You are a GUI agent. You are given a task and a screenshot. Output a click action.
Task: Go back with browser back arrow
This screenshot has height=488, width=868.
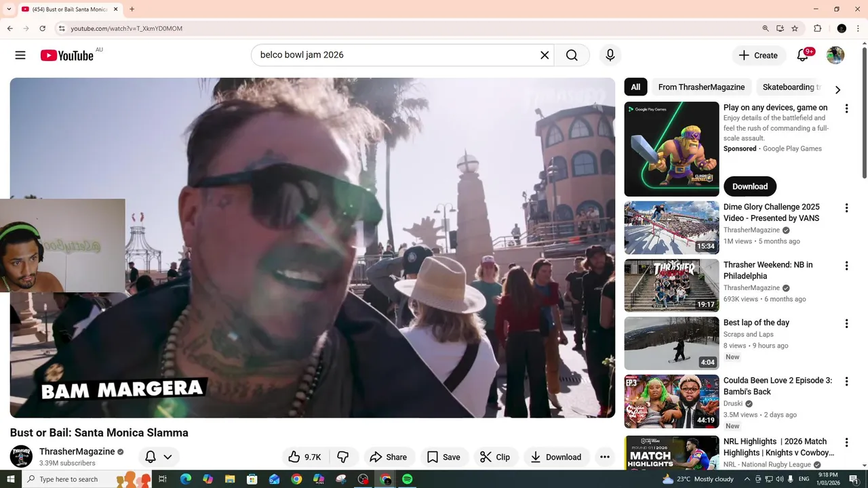[9, 28]
